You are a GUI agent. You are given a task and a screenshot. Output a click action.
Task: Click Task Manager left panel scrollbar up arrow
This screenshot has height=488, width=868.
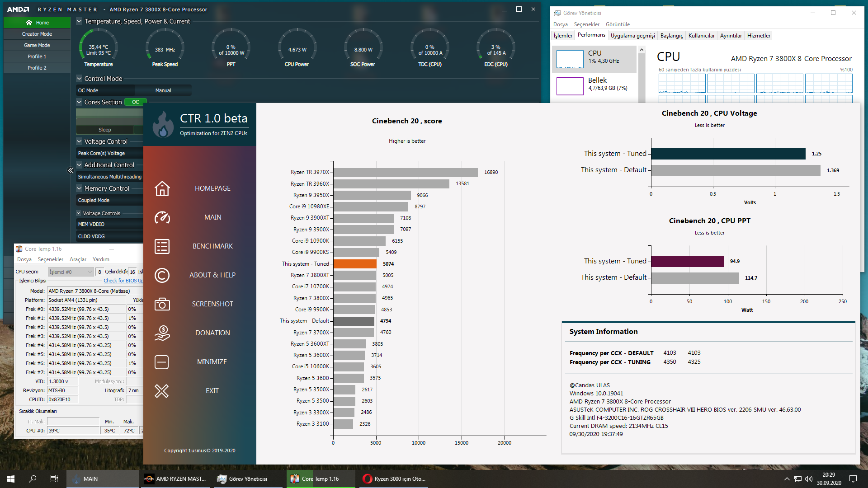641,51
